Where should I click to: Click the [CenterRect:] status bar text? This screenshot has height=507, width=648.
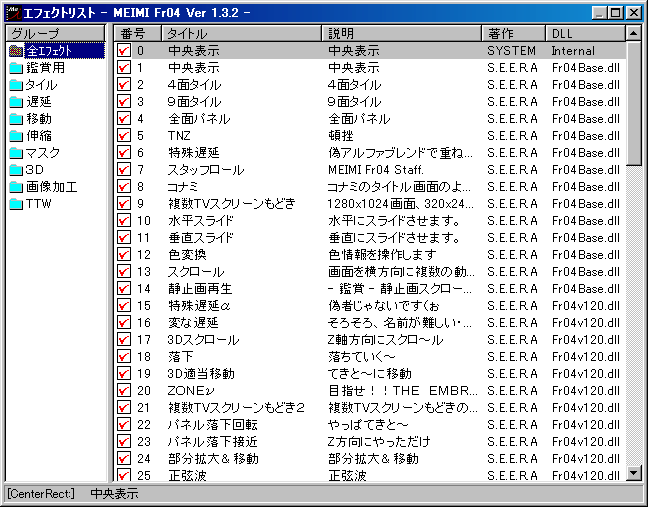pos(41,493)
